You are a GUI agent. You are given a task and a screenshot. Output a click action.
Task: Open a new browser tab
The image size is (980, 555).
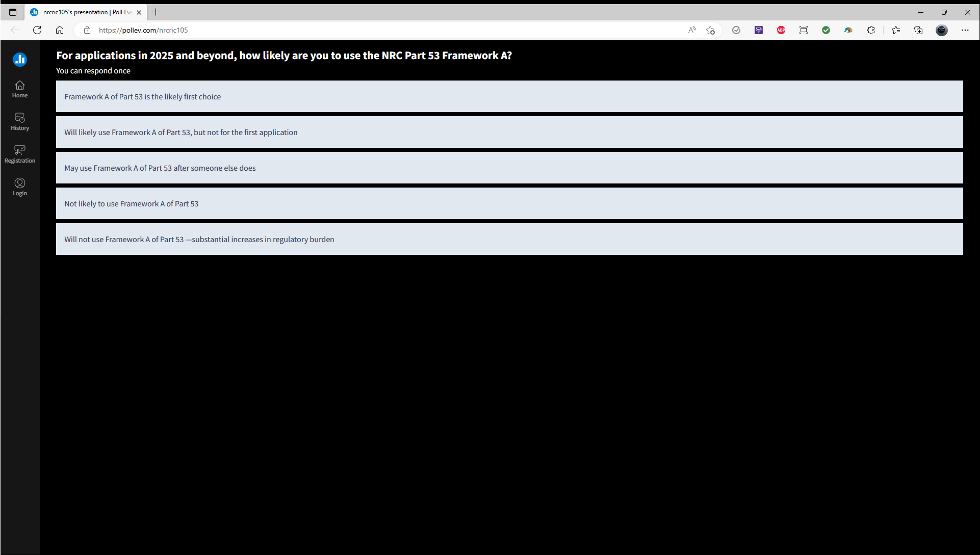[x=156, y=12]
